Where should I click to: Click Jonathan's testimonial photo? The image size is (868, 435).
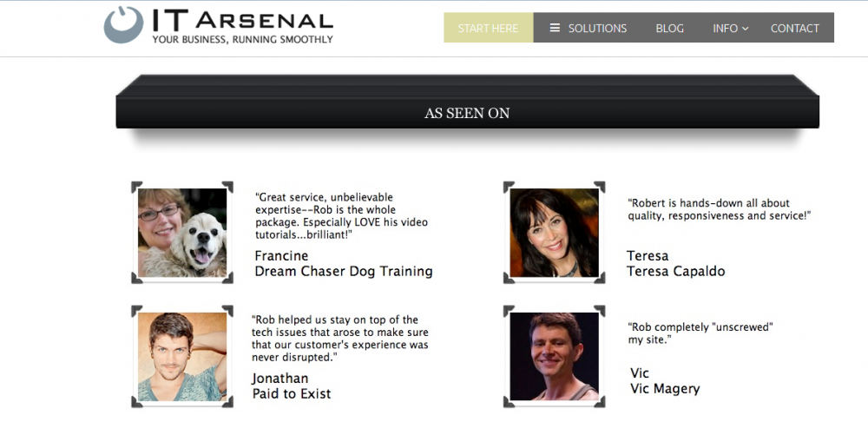tap(182, 356)
